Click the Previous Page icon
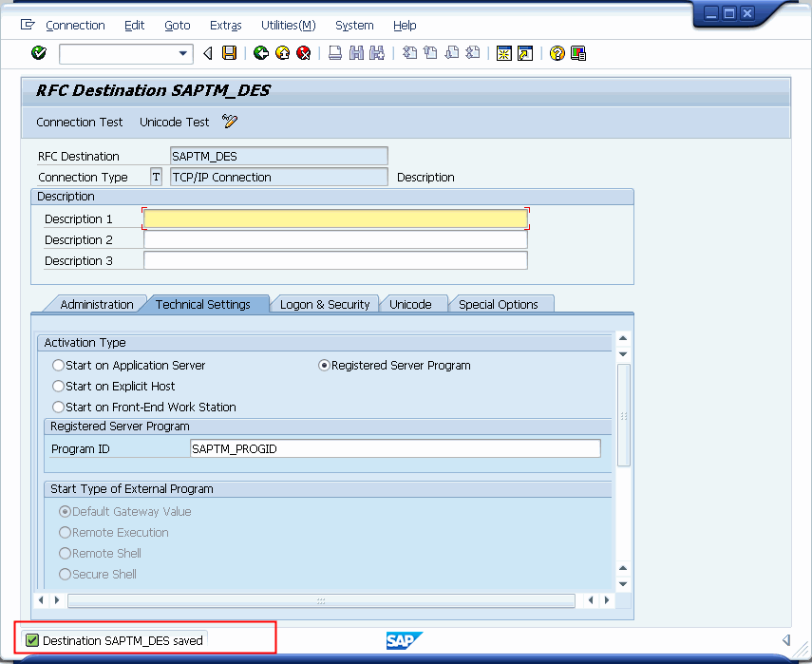 (x=430, y=53)
